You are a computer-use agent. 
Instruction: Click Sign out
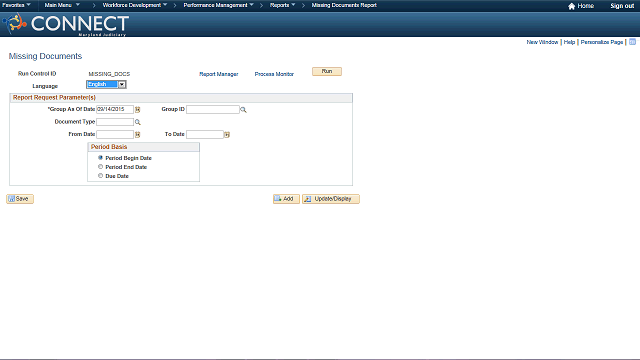coord(622,6)
